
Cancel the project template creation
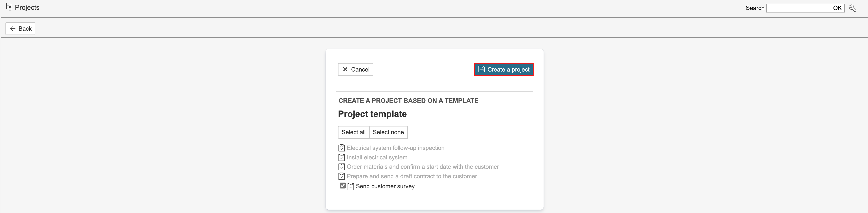point(356,69)
